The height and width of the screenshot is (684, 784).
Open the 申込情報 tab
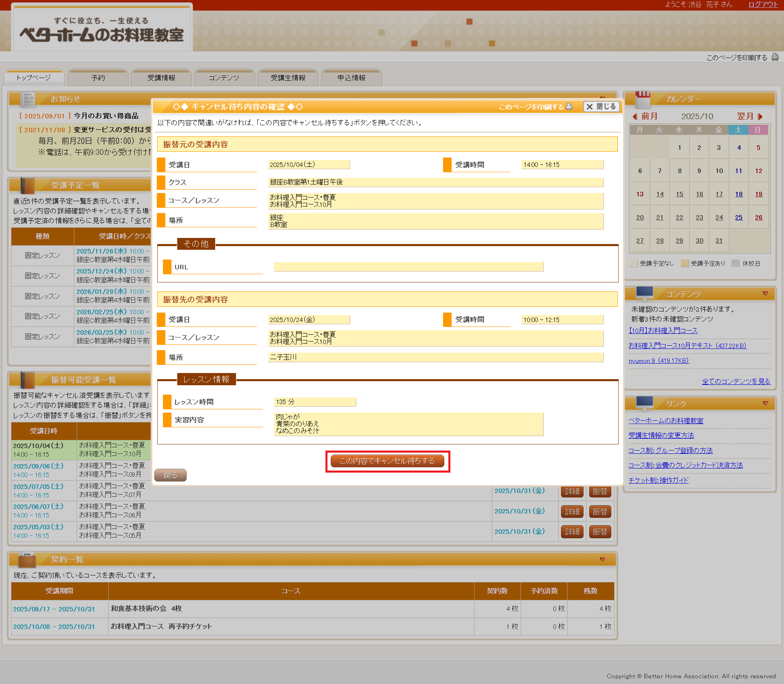[x=351, y=78]
